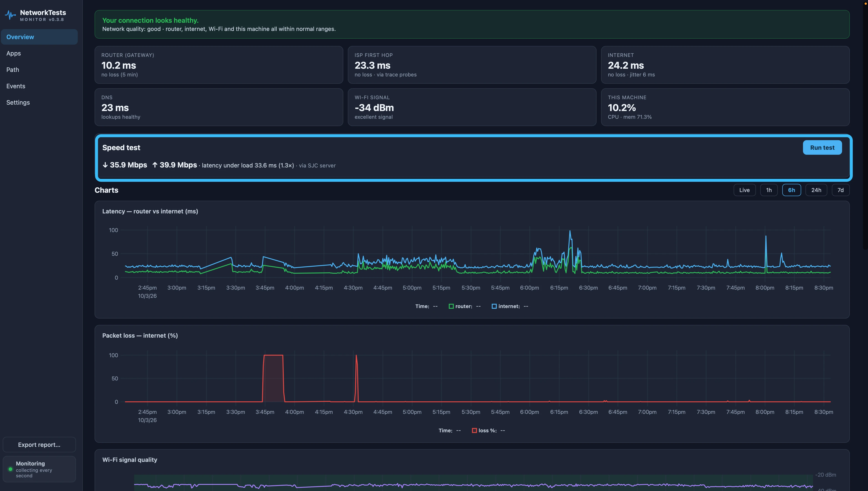
Task: Click the green Monitoring status dot
Action: (x=10, y=469)
